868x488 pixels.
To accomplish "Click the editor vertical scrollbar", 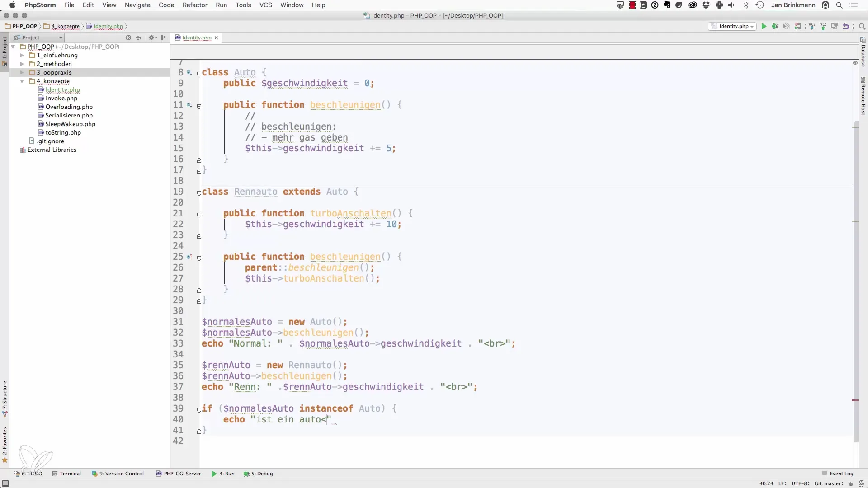I will [x=856, y=282].
